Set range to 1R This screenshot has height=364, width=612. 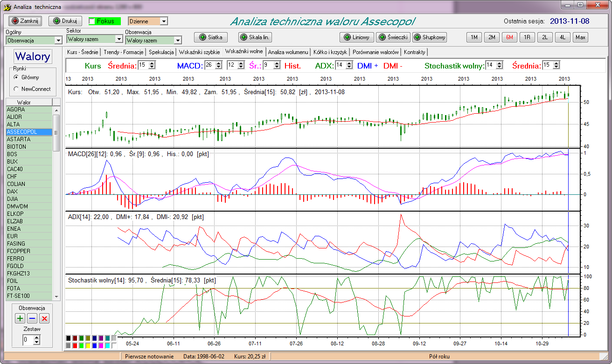tap(527, 37)
